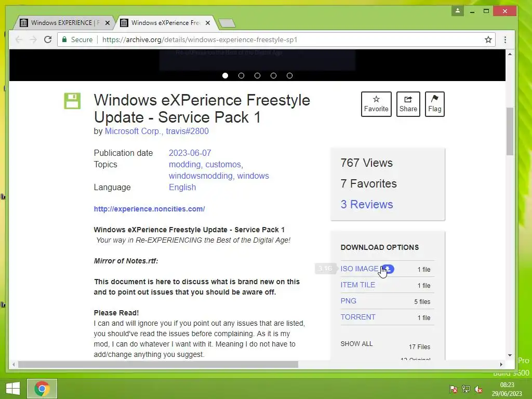Select the third carousel dot

click(x=258, y=75)
